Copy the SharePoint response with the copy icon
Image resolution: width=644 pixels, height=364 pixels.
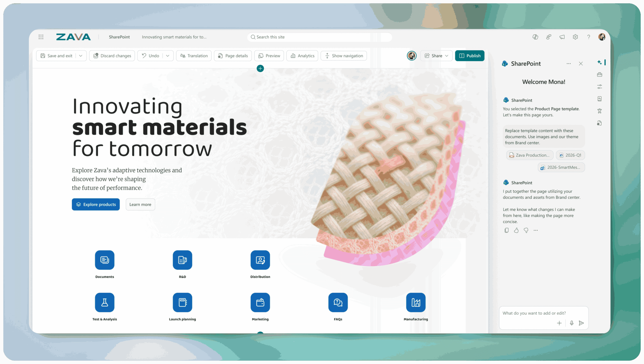(x=506, y=230)
